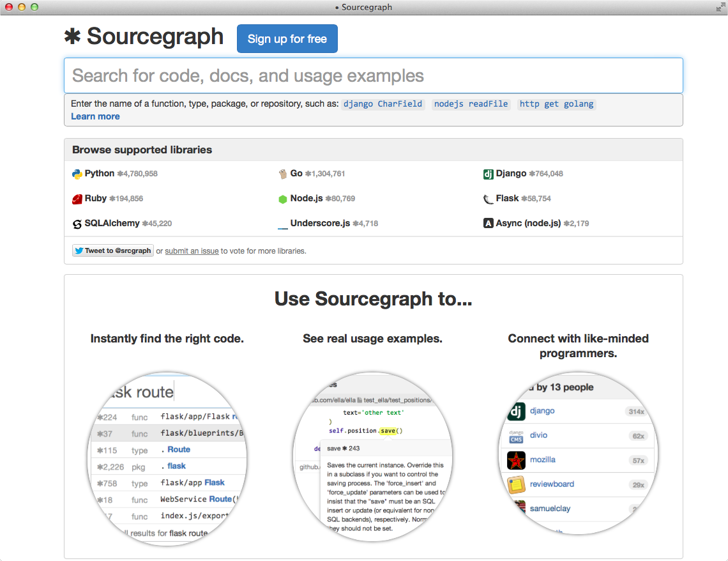This screenshot has height=561, width=728.
Task: Open the Node.js library link
Action: coord(307,198)
